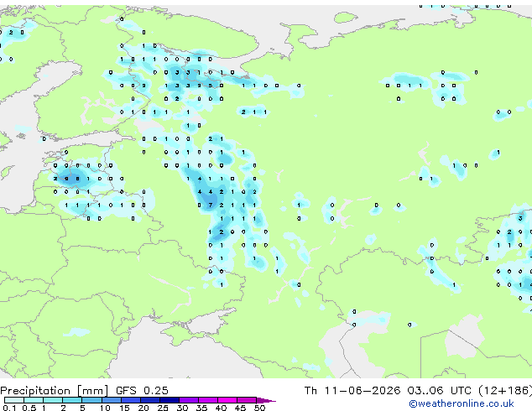The image size is (532, 411).
Task: Click the '30' legend scale label
Action: click(183, 408)
